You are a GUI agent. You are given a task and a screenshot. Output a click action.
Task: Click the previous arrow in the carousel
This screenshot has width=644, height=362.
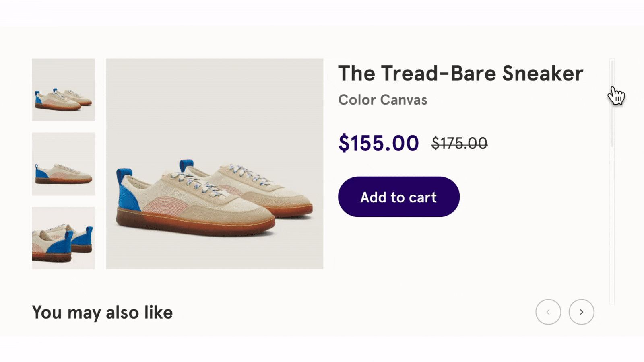[548, 312]
